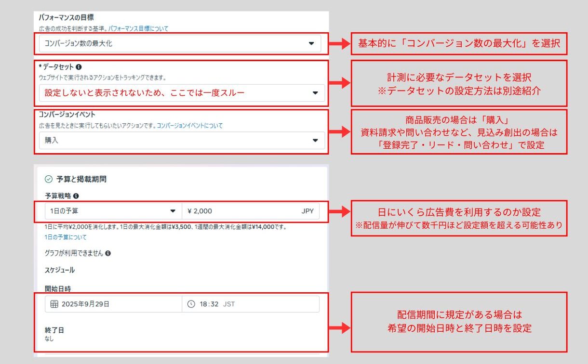Click the info icon after グラフが利用できません
The image size is (588, 364).
pyautogui.click(x=108, y=253)
